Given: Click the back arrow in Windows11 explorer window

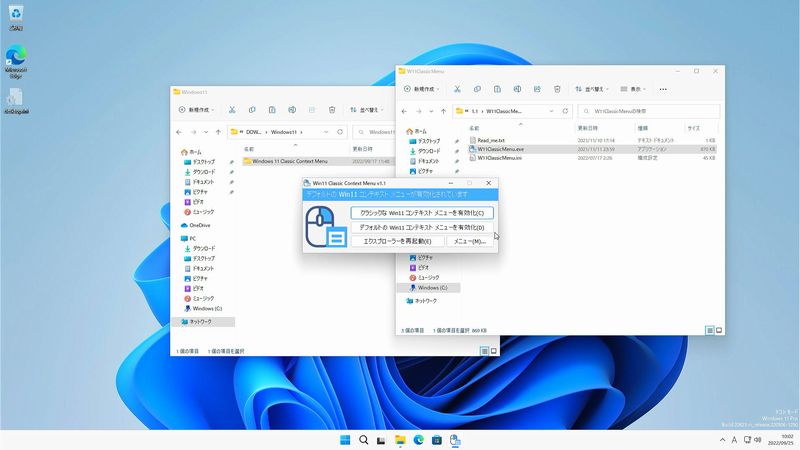Looking at the screenshot, I should pyautogui.click(x=180, y=131).
